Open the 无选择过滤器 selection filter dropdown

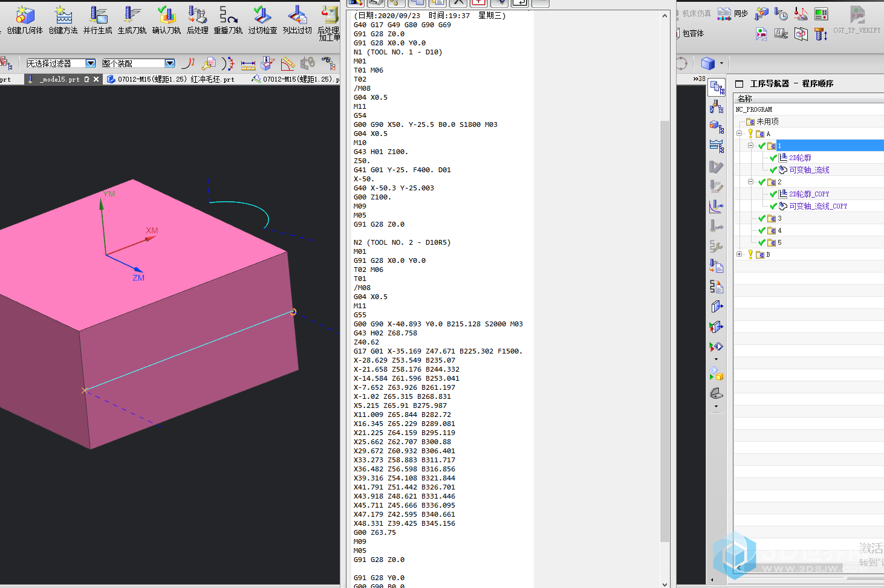point(91,63)
